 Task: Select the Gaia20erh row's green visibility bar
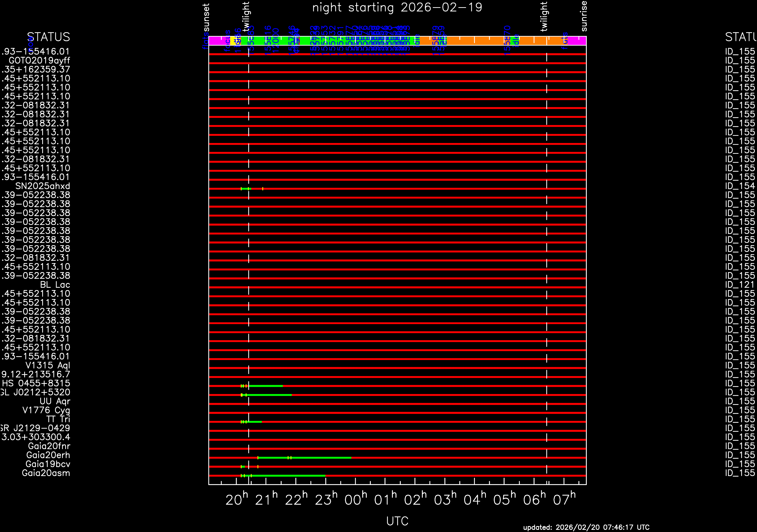[x=316, y=458]
